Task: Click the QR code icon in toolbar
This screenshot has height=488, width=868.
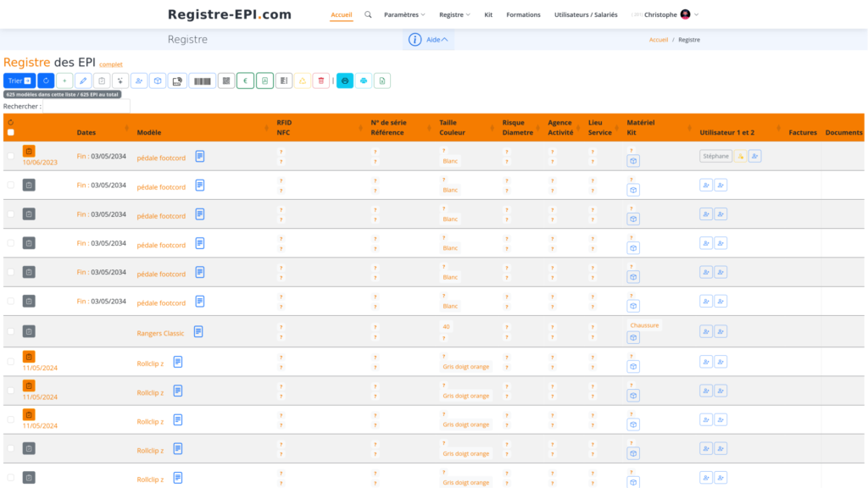Action: pyautogui.click(x=226, y=80)
